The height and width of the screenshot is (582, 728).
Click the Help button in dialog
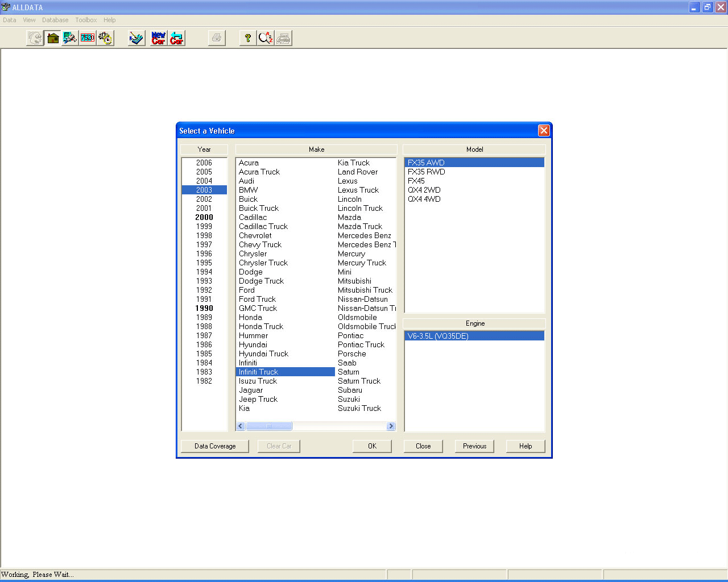pos(526,446)
